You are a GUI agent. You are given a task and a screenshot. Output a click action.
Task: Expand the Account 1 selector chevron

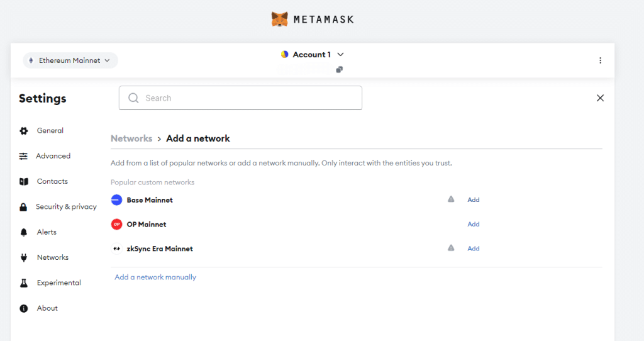click(x=340, y=54)
